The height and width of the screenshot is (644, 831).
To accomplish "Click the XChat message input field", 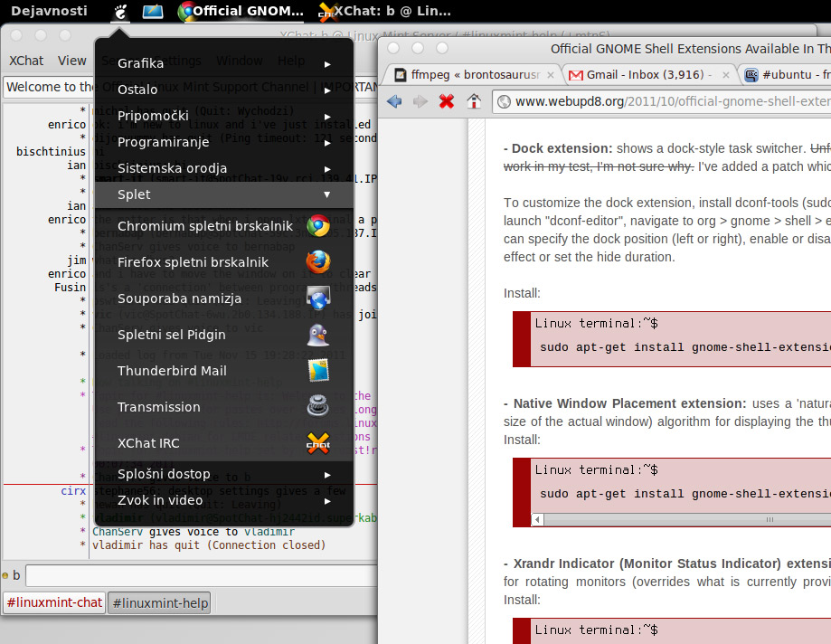I will click(x=202, y=575).
